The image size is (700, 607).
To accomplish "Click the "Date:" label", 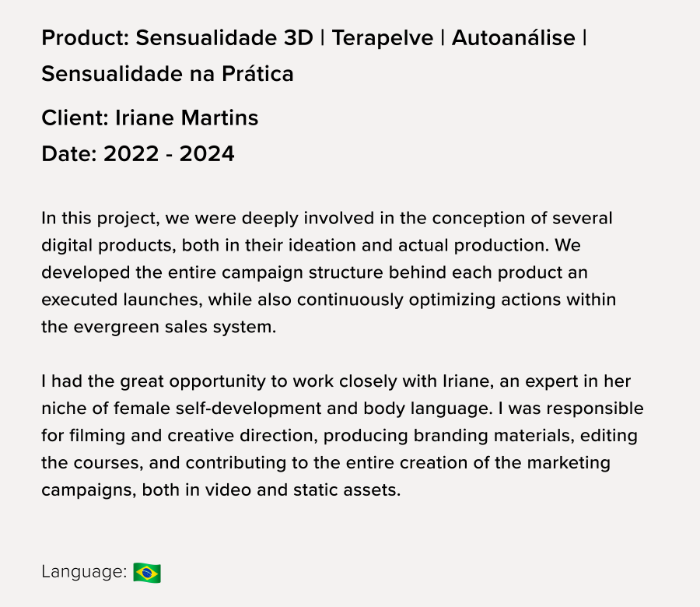I will 68,154.
